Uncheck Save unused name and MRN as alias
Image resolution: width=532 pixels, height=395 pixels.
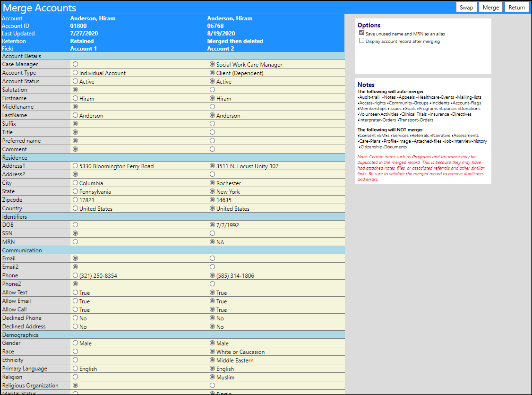coord(362,33)
